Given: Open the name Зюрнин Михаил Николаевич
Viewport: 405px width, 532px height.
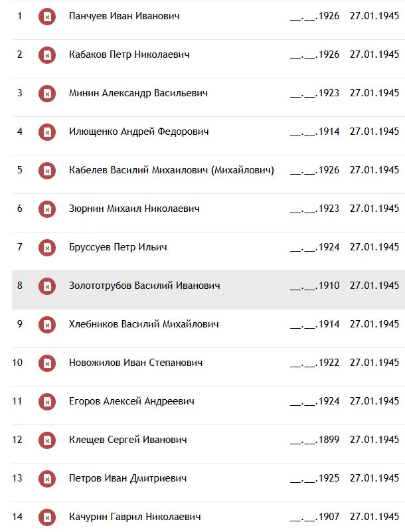Looking at the screenshot, I should click(134, 209).
